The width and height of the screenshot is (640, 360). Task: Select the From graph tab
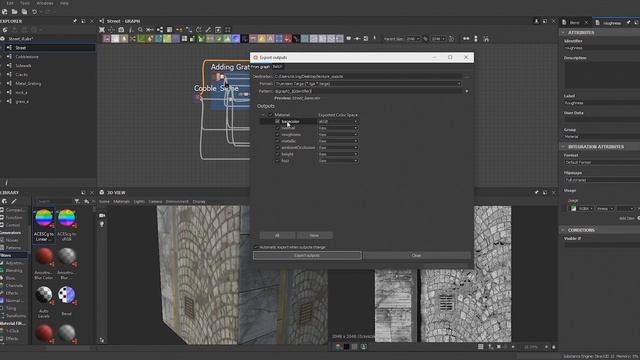click(x=260, y=67)
